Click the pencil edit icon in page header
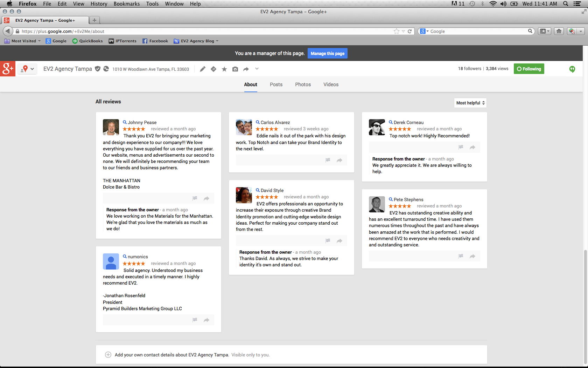 [203, 69]
